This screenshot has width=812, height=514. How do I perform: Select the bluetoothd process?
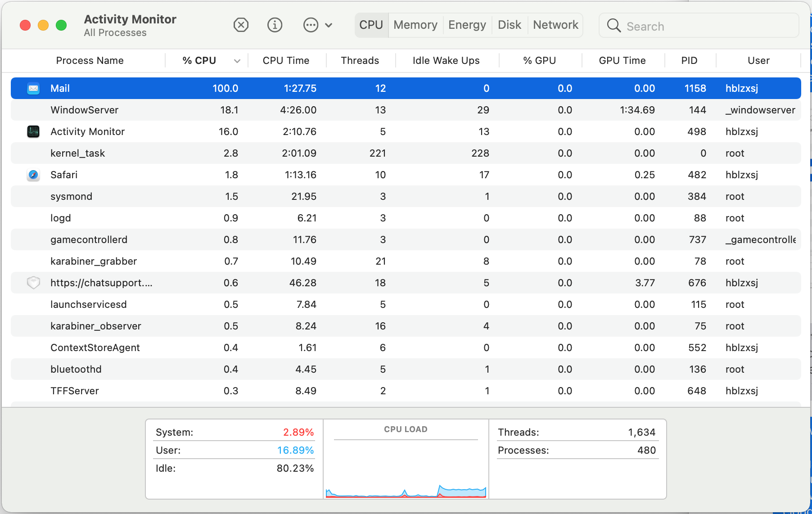point(76,369)
